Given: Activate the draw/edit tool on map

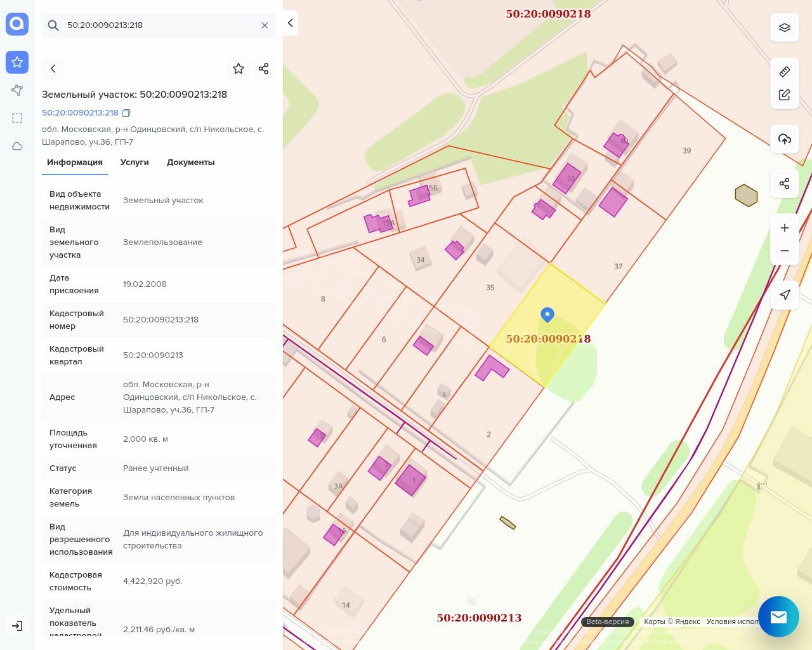Looking at the screenshot, I should 785,95.
